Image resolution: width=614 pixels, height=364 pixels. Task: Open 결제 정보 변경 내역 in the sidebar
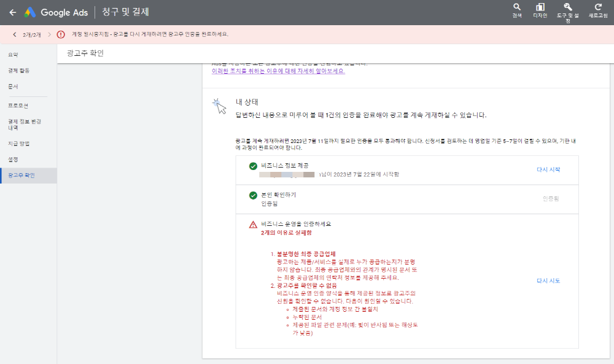pos(25,125)
